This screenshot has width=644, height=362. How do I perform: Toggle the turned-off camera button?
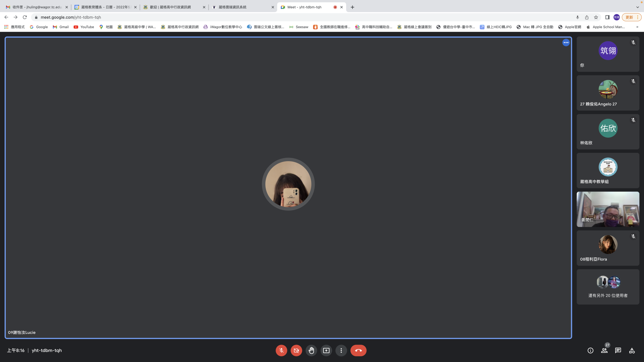point(296,350)
